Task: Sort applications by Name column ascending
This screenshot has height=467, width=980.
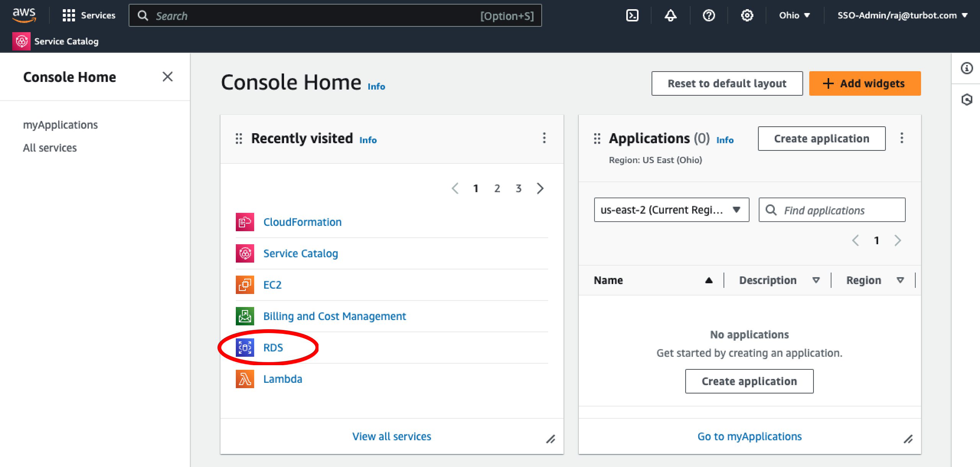Action: pos(708,280)
